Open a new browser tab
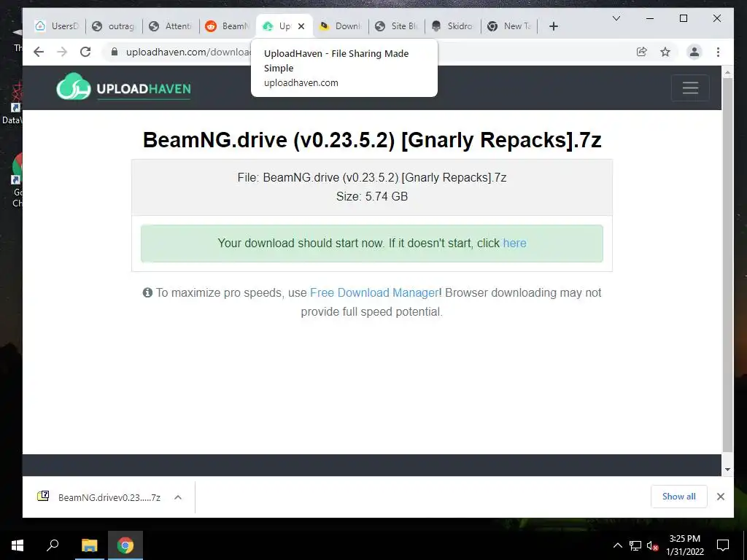Image resolution: width=747 pixels, height=560 pixels. (553, 26)
